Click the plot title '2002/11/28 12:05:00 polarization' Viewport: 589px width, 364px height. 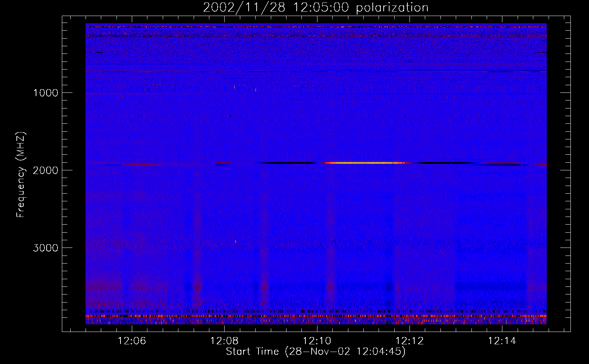pos(316,8)
